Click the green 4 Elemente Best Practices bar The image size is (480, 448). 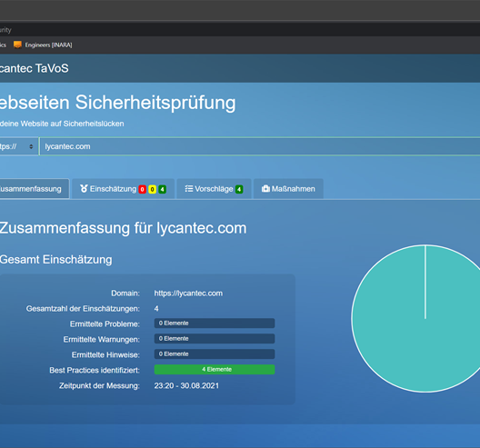click(x=215, y=369)
